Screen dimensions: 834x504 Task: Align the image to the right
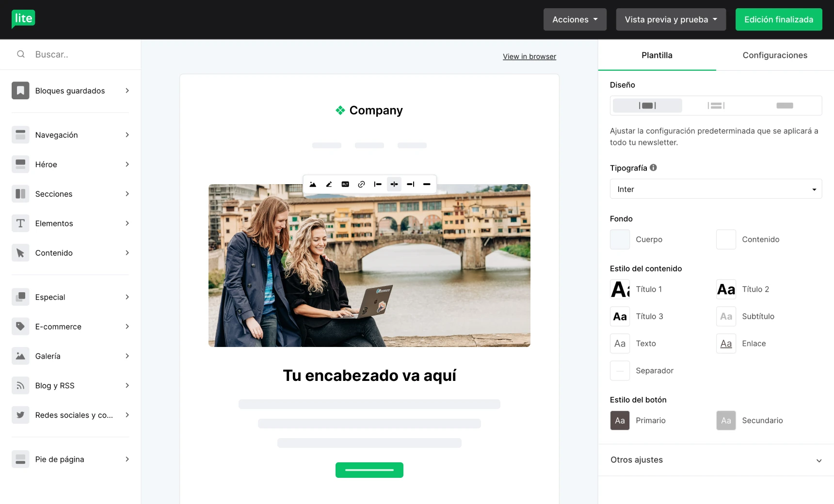pos(410,184)
